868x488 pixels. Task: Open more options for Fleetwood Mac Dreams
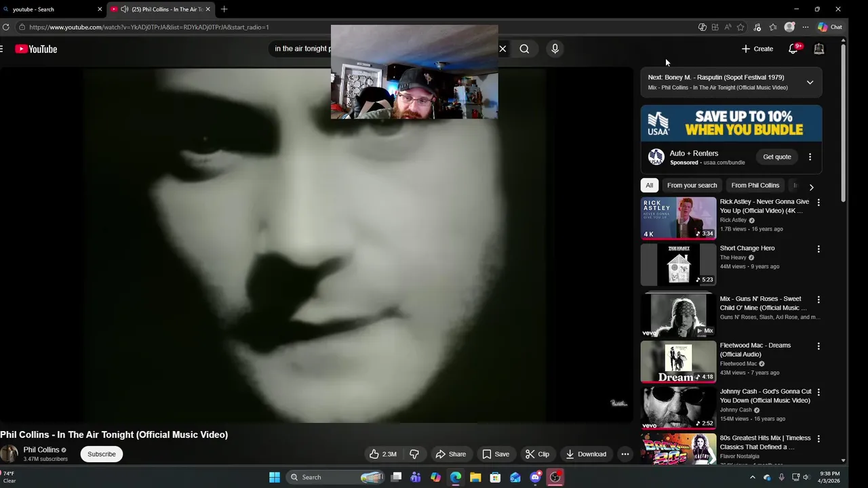(818, 346)
